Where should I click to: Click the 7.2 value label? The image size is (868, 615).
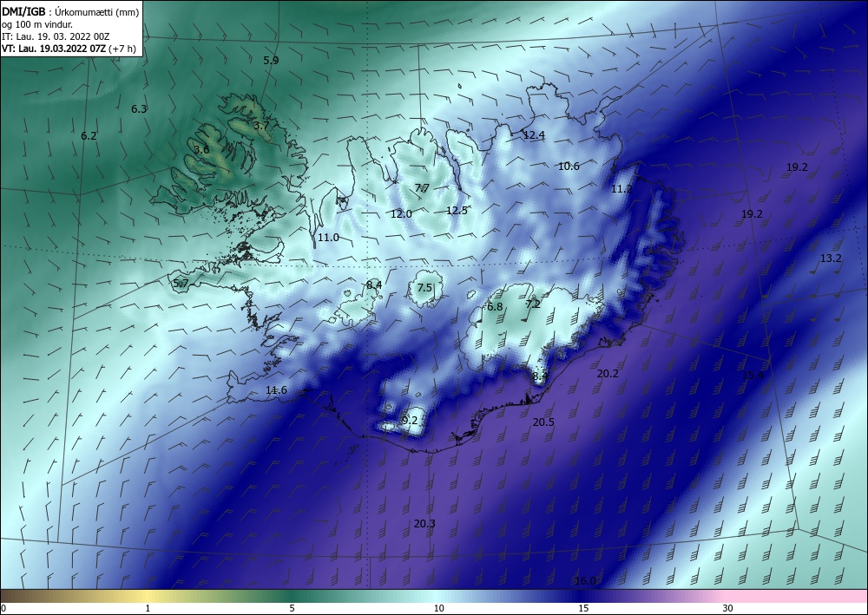pos(533,304)
